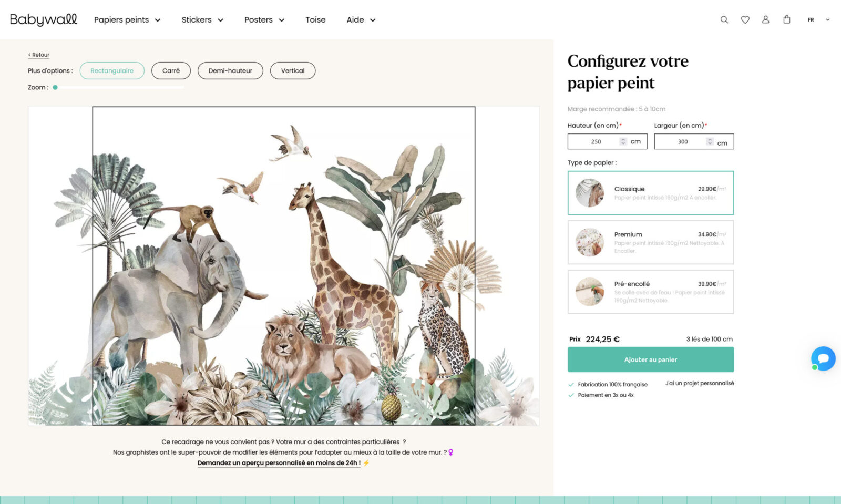The width and height of the screenshot is (841, 504).
Task: Select the Premium paper type
Action: click(x=651, y=242)
